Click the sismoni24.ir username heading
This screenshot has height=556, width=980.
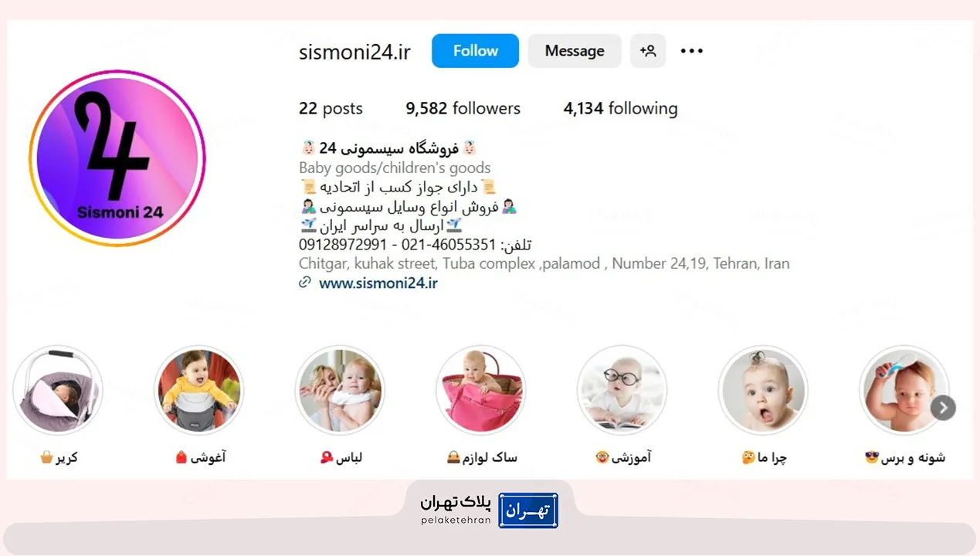(355, 52)
